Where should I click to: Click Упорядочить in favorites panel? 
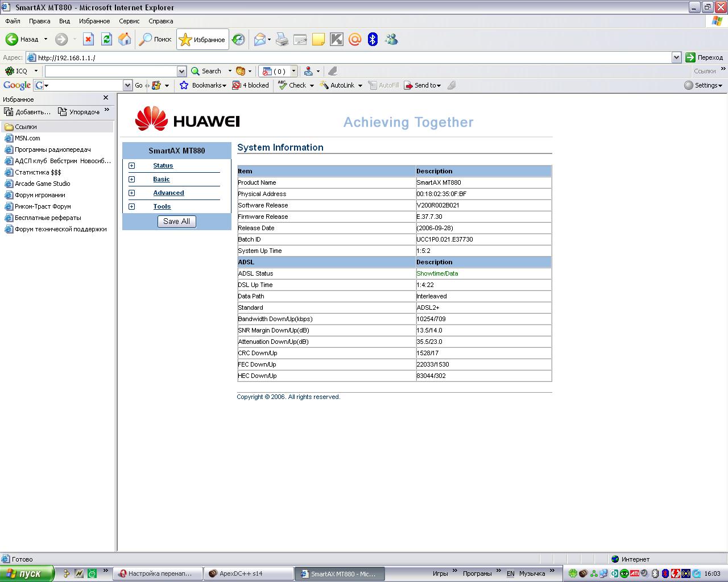coord(79,111)
